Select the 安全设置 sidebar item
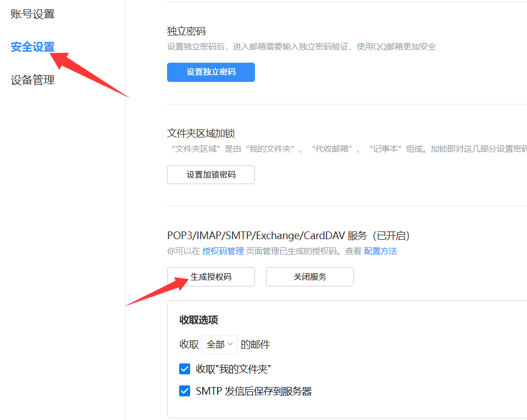The height and width of the screenshot is (420, 527). (x=33, y=47)
